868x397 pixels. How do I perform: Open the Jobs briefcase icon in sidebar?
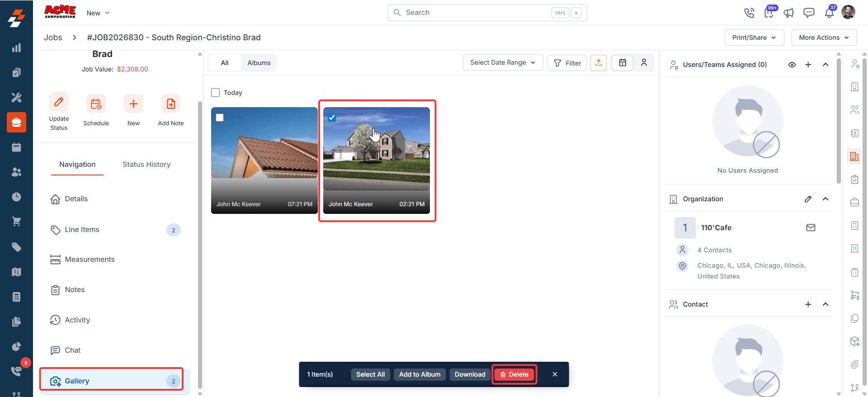(x=16, y=122)
